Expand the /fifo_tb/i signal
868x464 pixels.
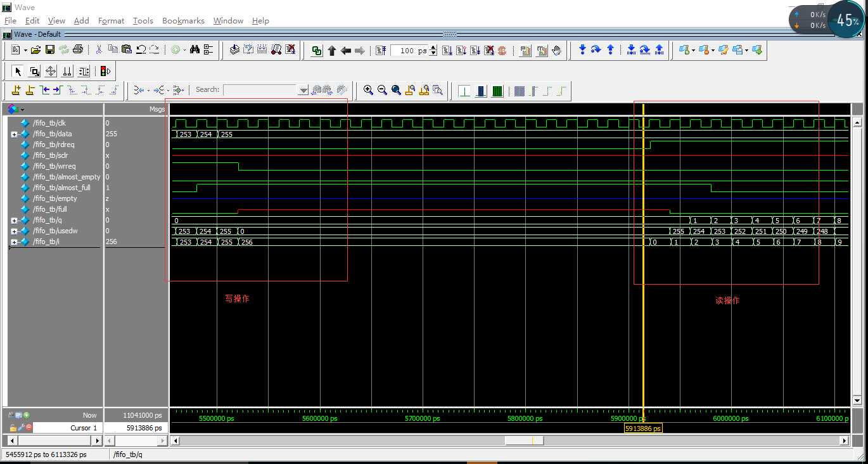tap(14, 242)
